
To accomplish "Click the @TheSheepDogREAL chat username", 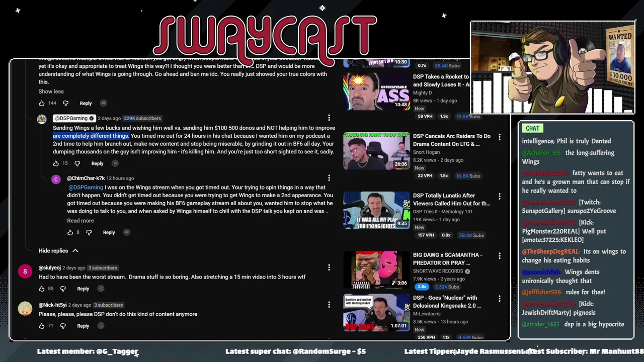I will [550, 251].
